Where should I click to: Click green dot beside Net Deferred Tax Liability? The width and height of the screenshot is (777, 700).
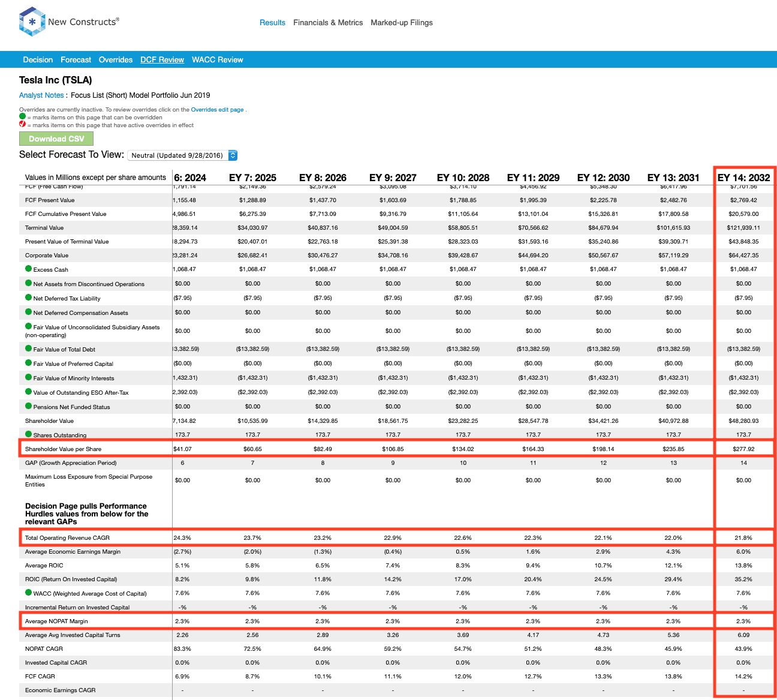tap(28, 298)
